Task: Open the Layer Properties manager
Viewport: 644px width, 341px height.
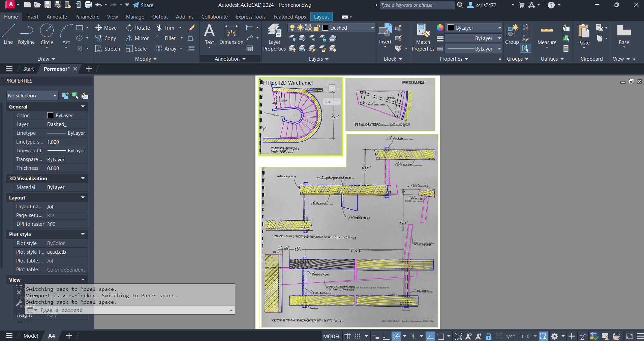Action: click(274, 37)
